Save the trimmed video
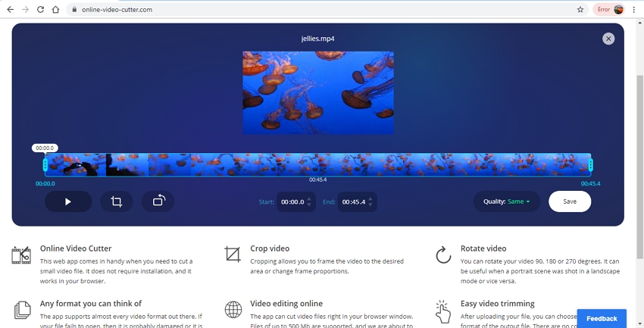Image resolution: width=644 pixels, height=328 pixels. (570, 201)
